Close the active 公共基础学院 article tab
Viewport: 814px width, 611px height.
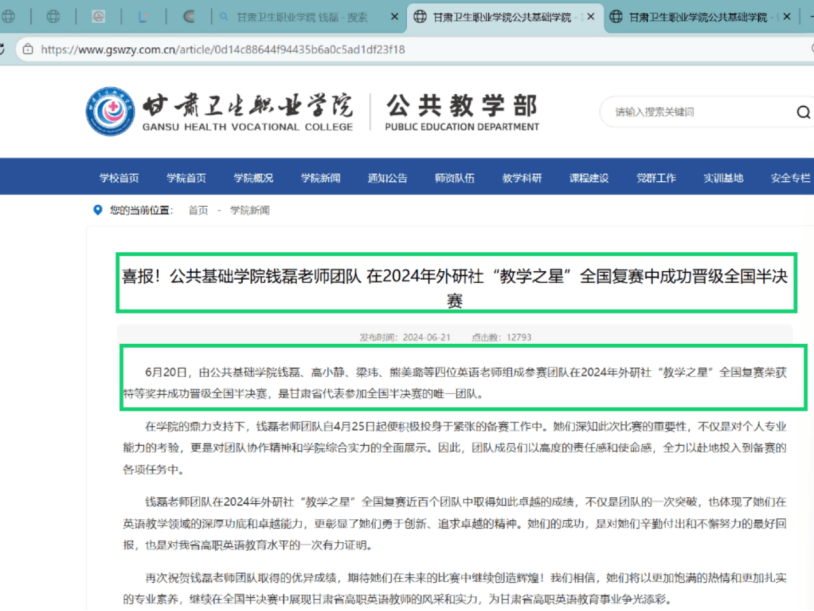(x=590, y=17)
